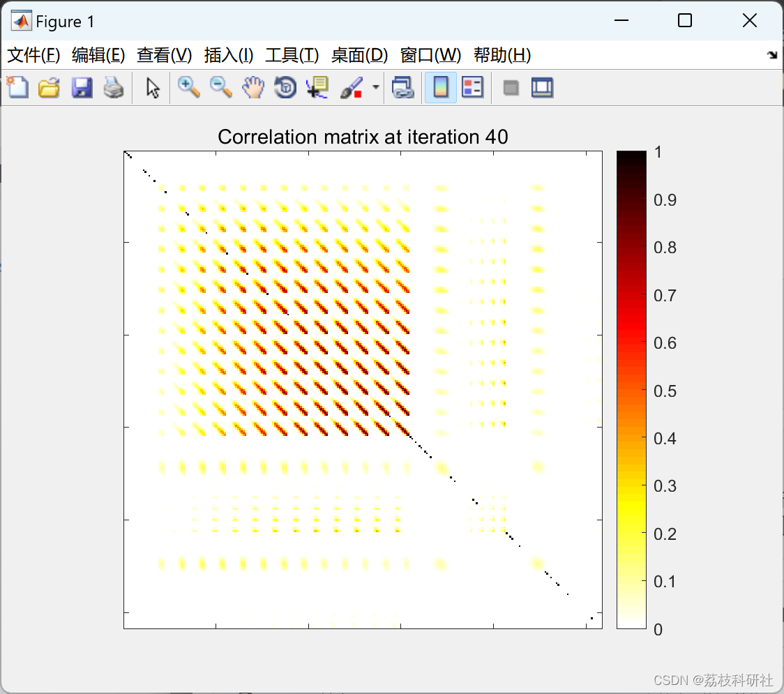The width and height of the screenshot is (784, 694).
Task: Select the Edit Plot arrow tool
Action: [153, 87]
